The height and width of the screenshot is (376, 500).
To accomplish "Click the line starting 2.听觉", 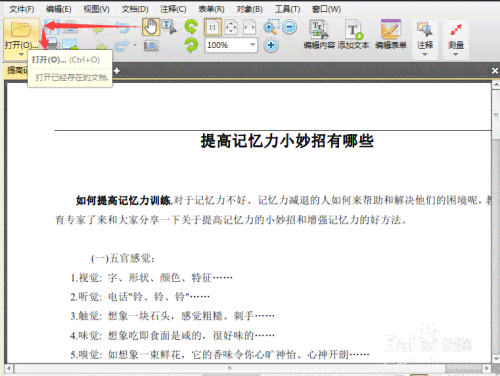I will pos(140,296).
